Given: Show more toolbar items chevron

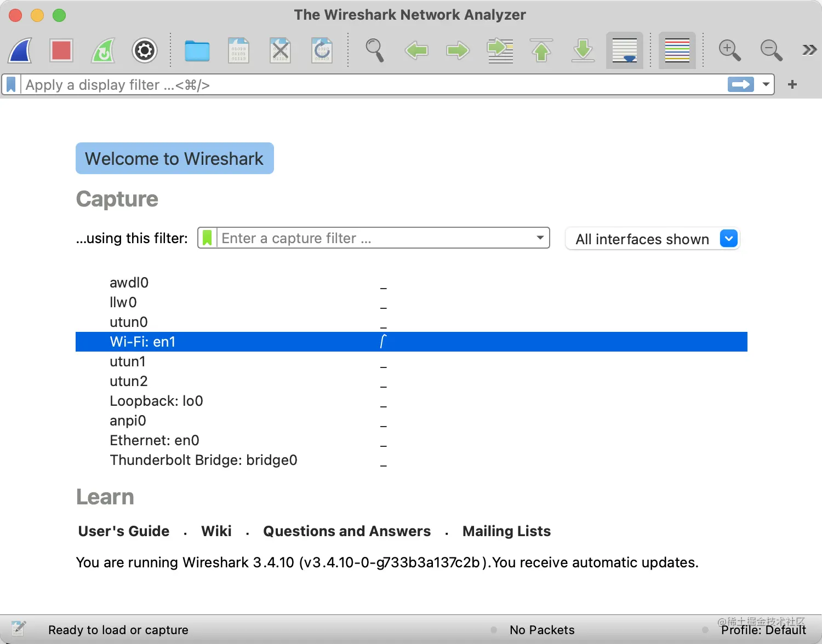Looking at the screenshot, I should click(x=809, y=50).
